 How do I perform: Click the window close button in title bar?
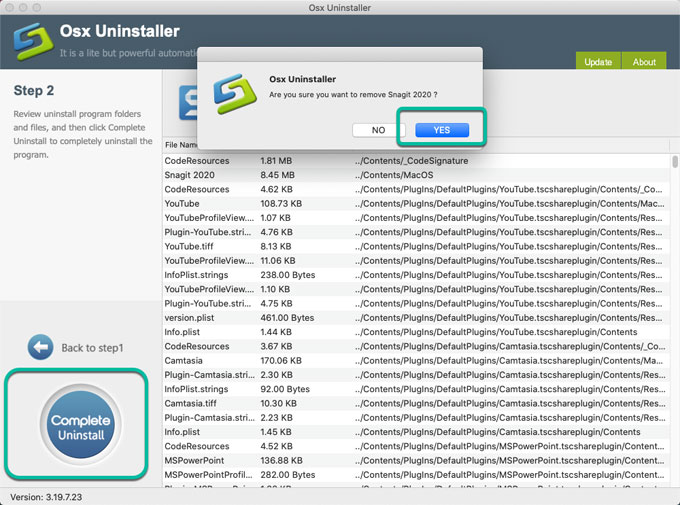(x=10, y=7)
